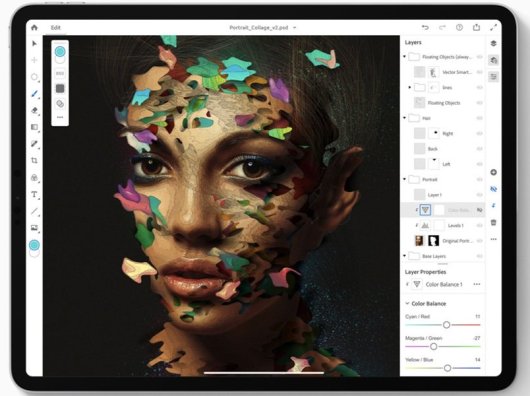Select the Type tool
This screenshot has height=396, width=530.
(34, 194)
